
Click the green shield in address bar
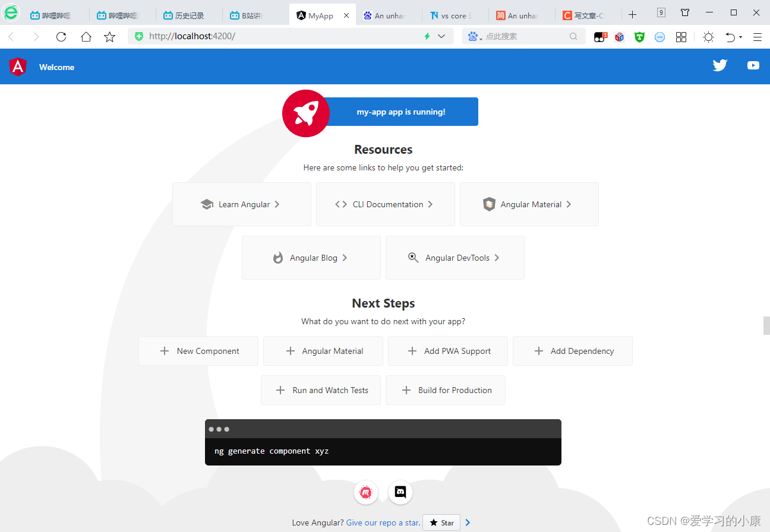(139, 36)
